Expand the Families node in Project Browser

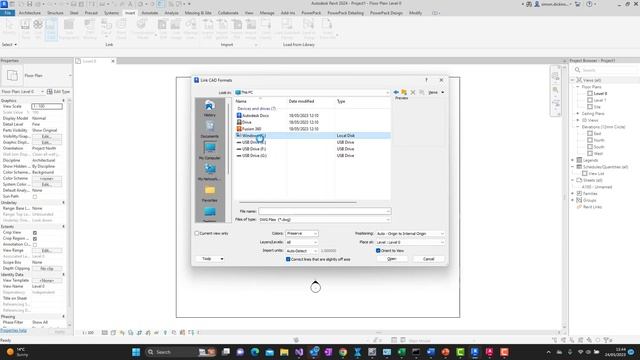[x=573, y=193]
